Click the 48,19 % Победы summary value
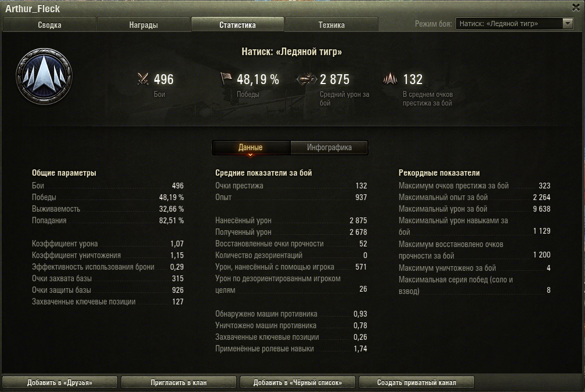 [258, 79]
